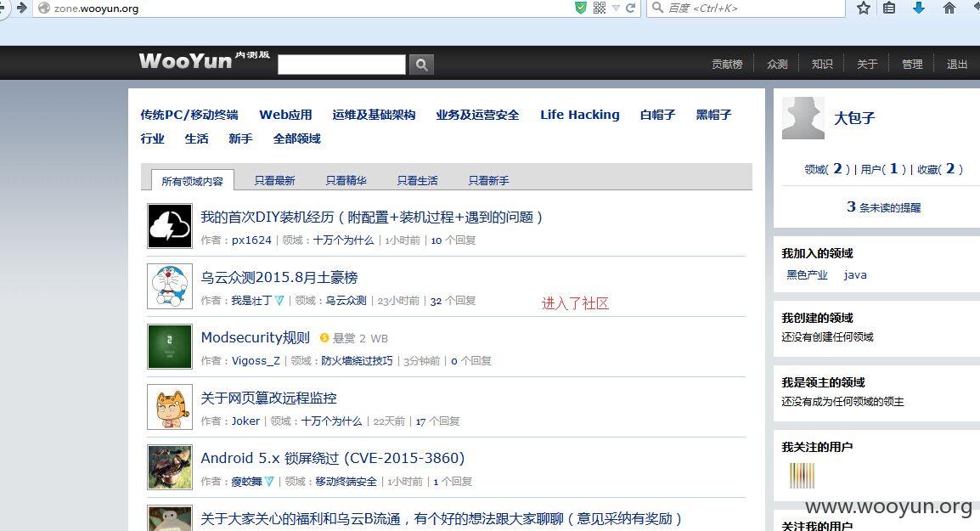Viewport: 980px width, 531px height.
Task: Open the 黑帽子 category
Action: [x=713, y=115]
